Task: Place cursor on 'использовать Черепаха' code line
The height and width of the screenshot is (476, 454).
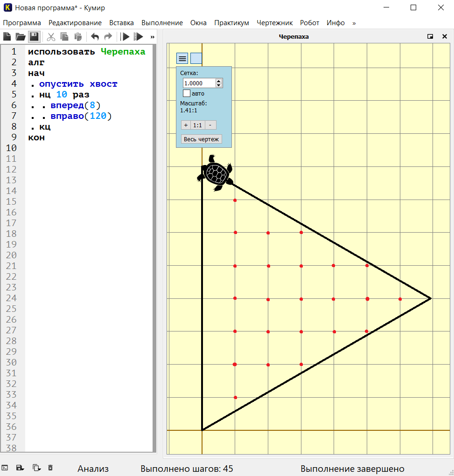Action: (87, 52)
